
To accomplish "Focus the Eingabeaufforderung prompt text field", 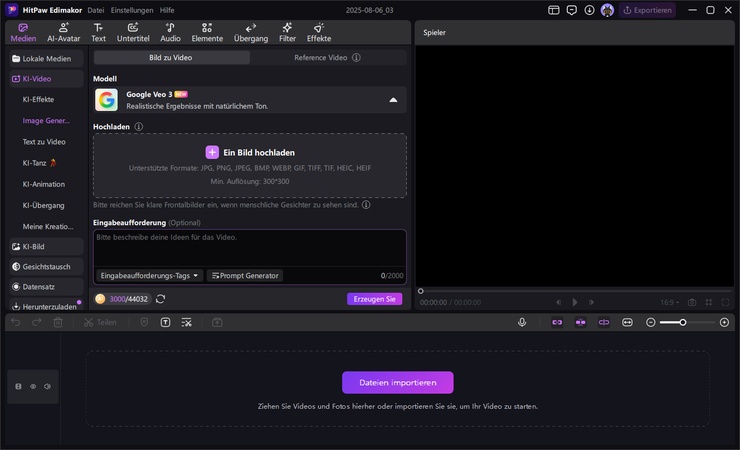I will tap(250, 248).
